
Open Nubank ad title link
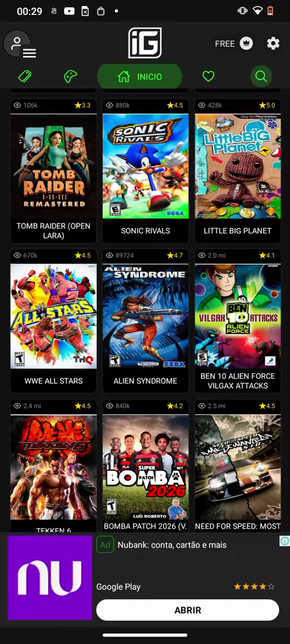(x=172, y=545)
